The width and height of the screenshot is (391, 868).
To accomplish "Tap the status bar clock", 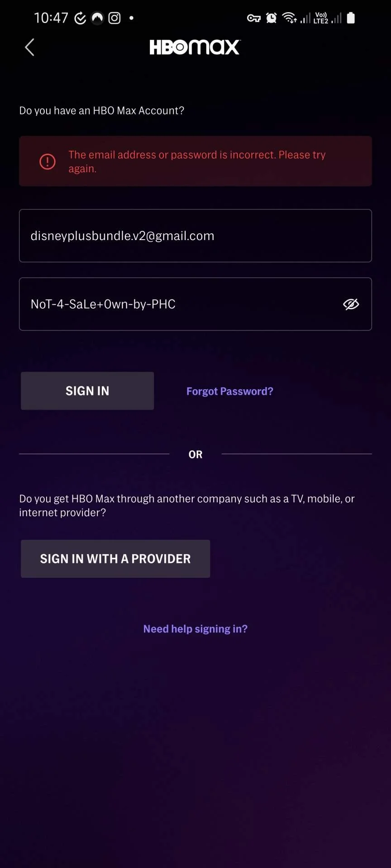I will (51, 18).
